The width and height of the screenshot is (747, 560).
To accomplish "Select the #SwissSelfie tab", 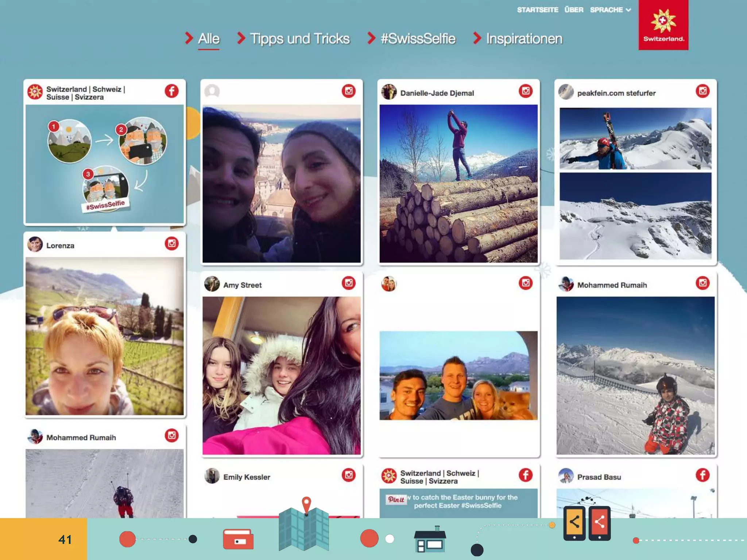I will [418, 39].
